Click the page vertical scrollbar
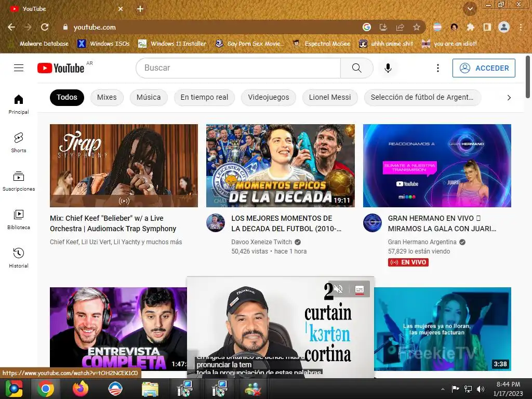 pos(528,76)
